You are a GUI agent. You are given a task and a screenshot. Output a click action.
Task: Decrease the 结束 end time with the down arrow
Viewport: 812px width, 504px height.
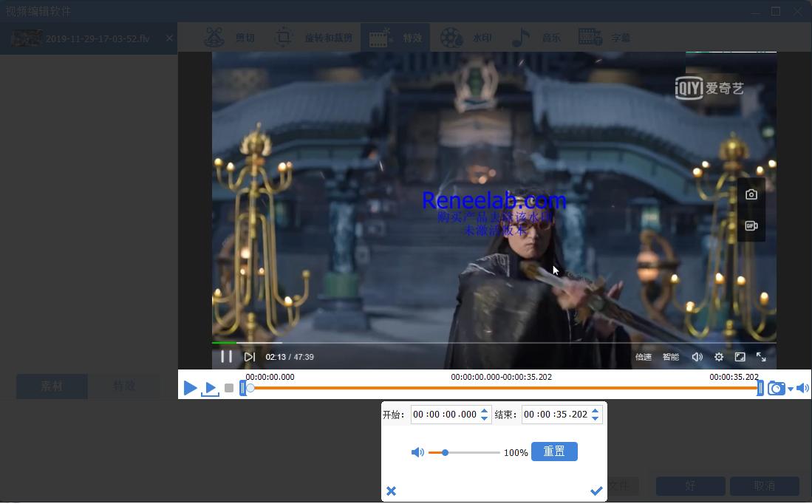[x=595, y=418]
